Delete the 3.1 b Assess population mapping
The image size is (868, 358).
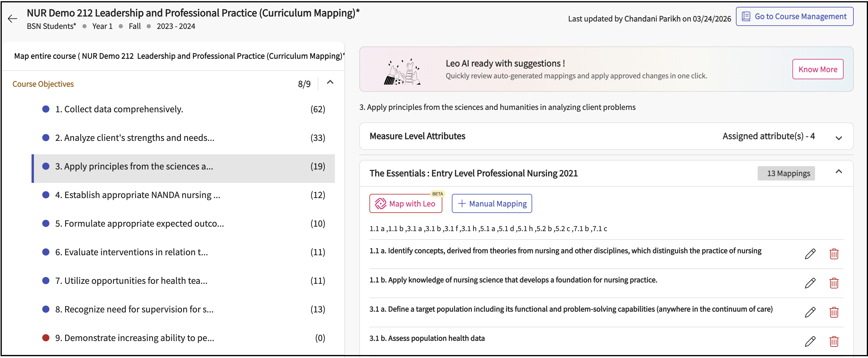pos(833,341)
